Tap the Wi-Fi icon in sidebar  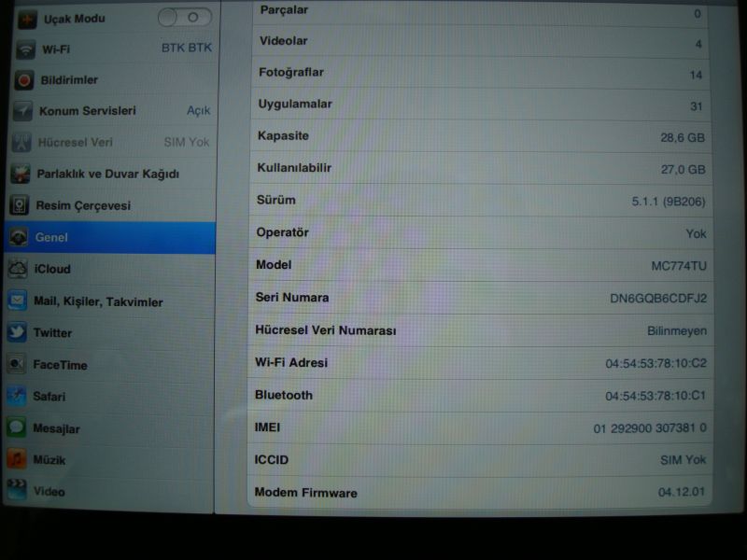pyautogui.click(x=26, y=49)
